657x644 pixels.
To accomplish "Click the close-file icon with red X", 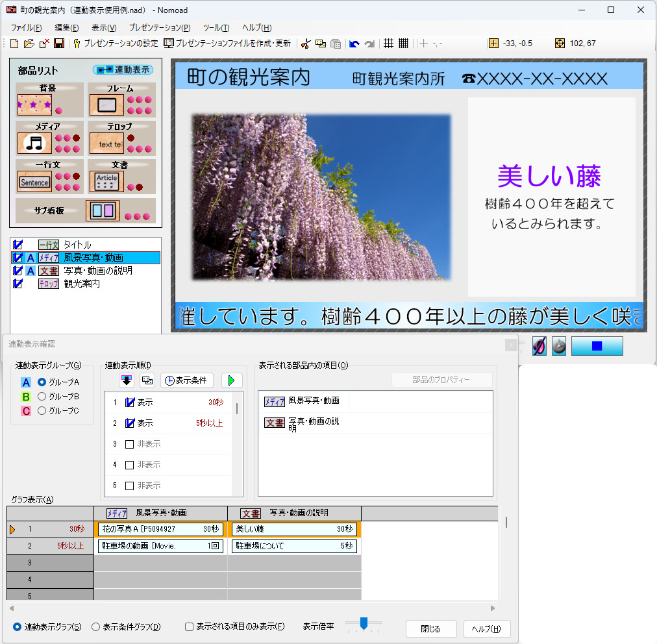I will point(44,43).
